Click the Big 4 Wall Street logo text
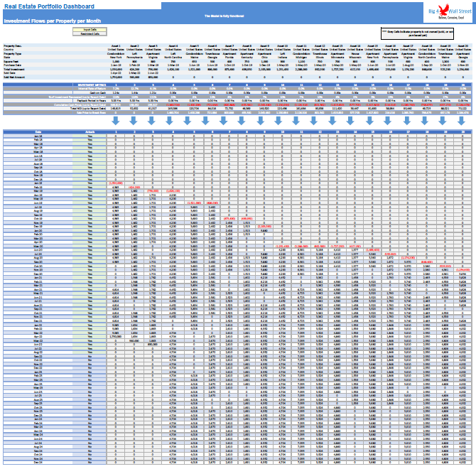The height and width of the screenshot is (469, 476). coord(450,11)
